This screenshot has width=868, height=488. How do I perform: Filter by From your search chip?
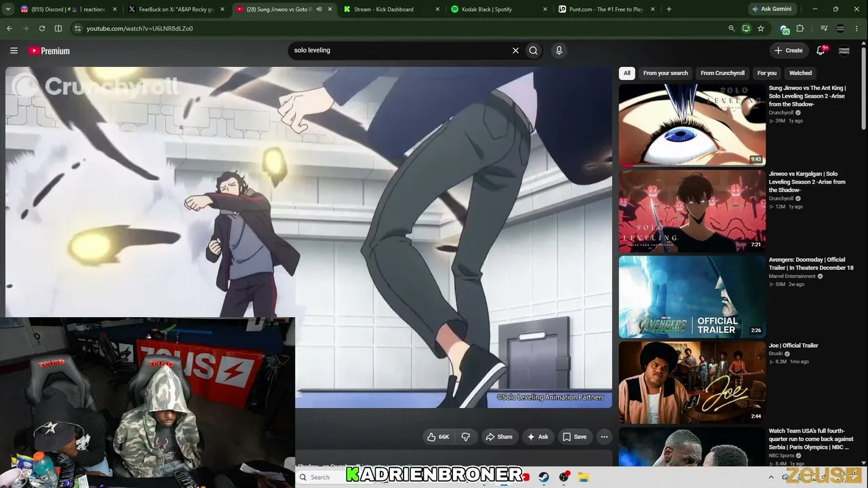(x=665, y=73)
